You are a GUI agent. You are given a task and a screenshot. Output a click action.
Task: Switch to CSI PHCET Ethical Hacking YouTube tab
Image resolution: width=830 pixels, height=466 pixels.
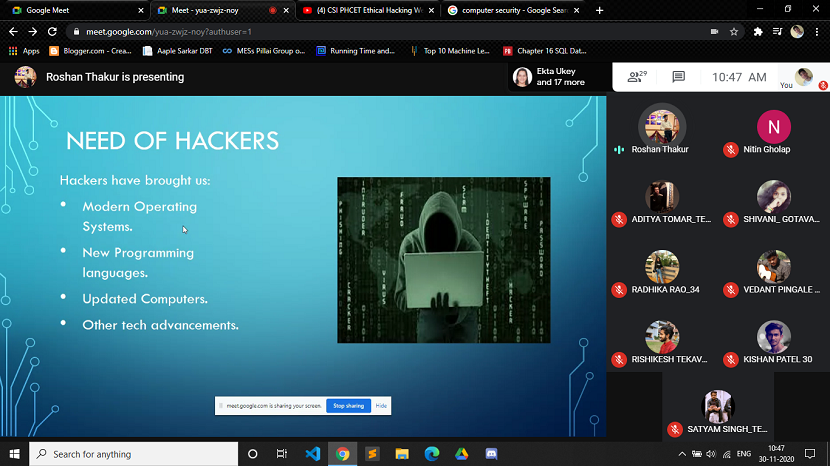(x=367, y=10)
